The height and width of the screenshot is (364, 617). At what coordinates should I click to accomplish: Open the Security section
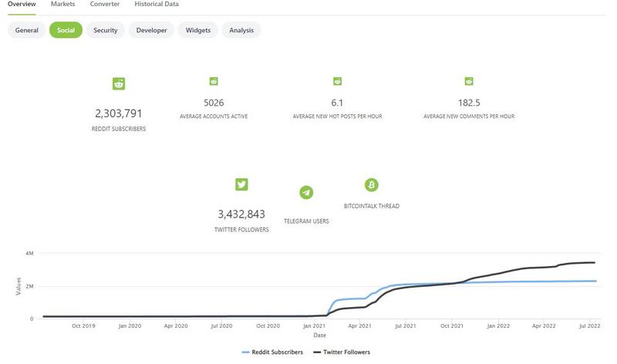tap(106, 30)
